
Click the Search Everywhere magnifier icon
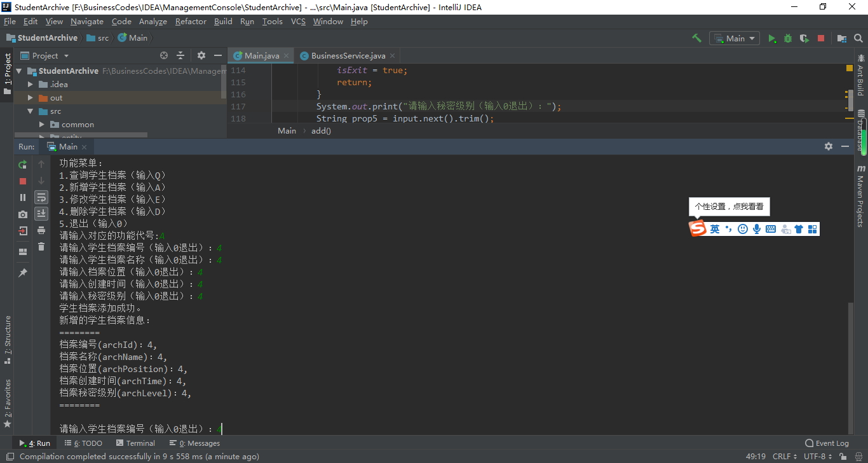pos(857,38)
